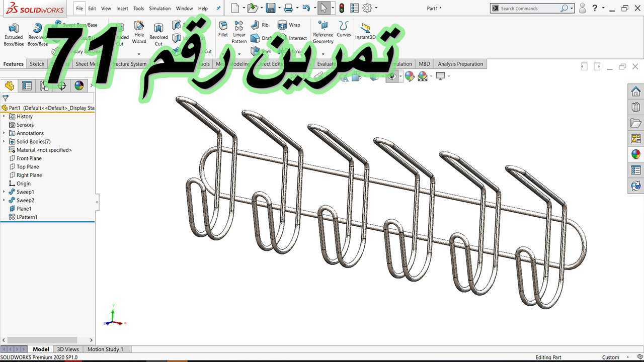Click the feature tree filter icon
This screenshot has width=644, height=362.
click(x=5, y=99)
